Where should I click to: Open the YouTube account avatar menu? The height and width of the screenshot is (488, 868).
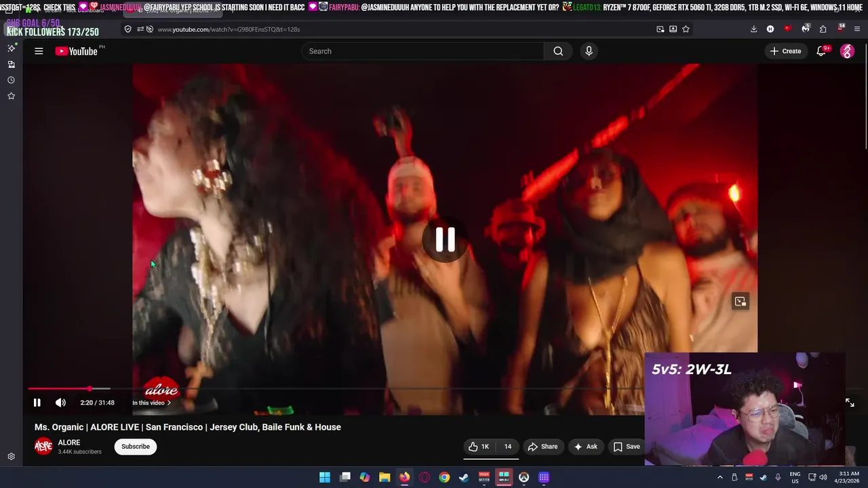pos(847,51)
